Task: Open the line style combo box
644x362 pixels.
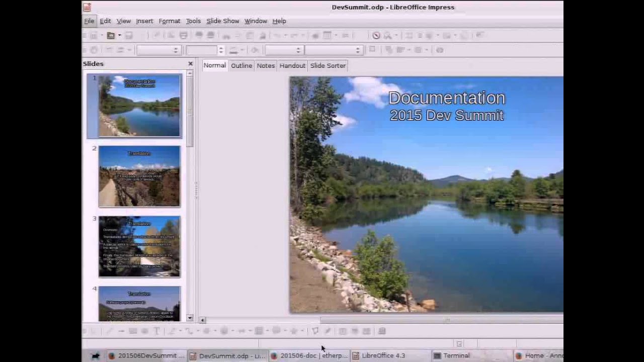Action: [x=158, y=50]
